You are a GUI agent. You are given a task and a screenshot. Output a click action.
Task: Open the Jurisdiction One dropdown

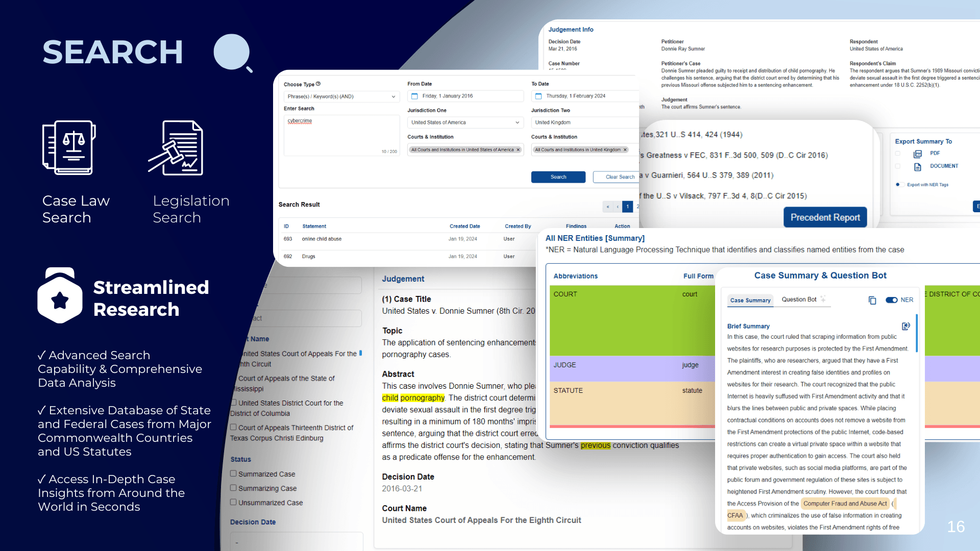coord(465,122)
